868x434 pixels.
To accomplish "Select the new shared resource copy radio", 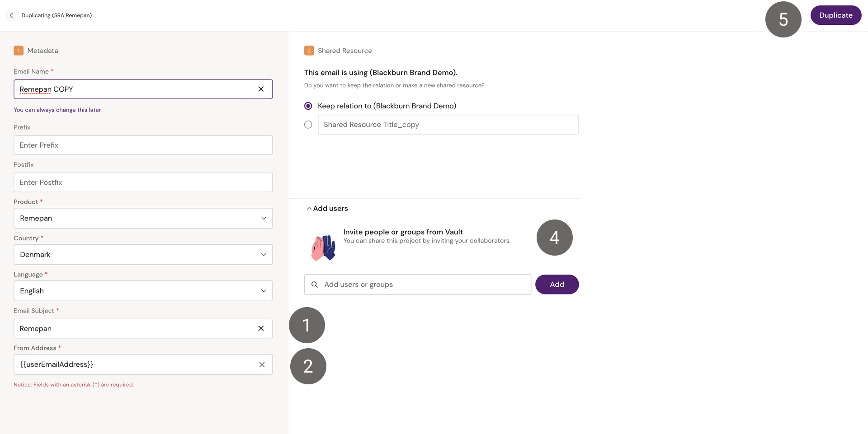I will tap(308, 125).
